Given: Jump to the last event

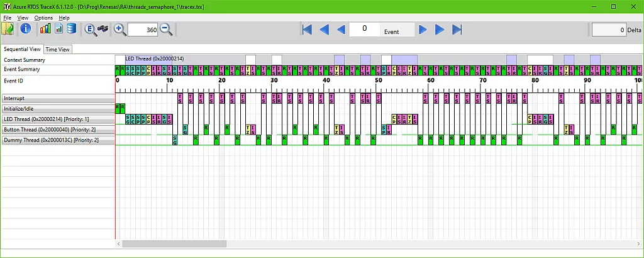Looking at the screenshot, I should [x=457, y=30].
